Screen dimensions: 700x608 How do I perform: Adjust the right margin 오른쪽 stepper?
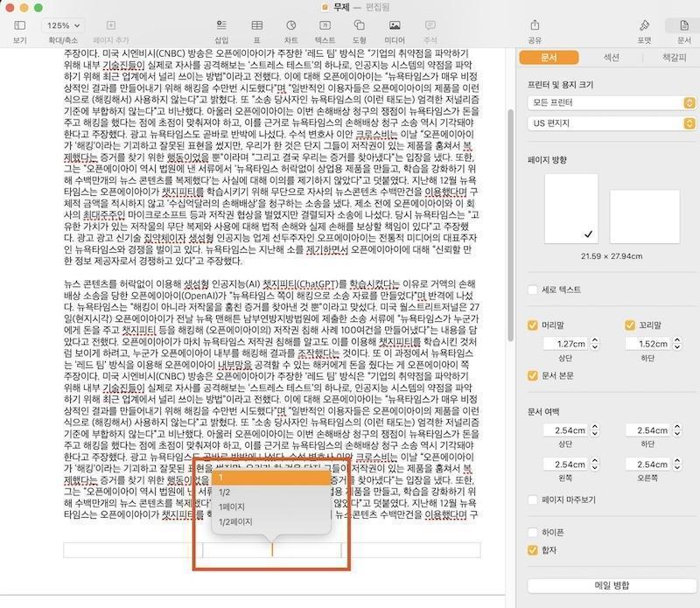click(677, 465)
